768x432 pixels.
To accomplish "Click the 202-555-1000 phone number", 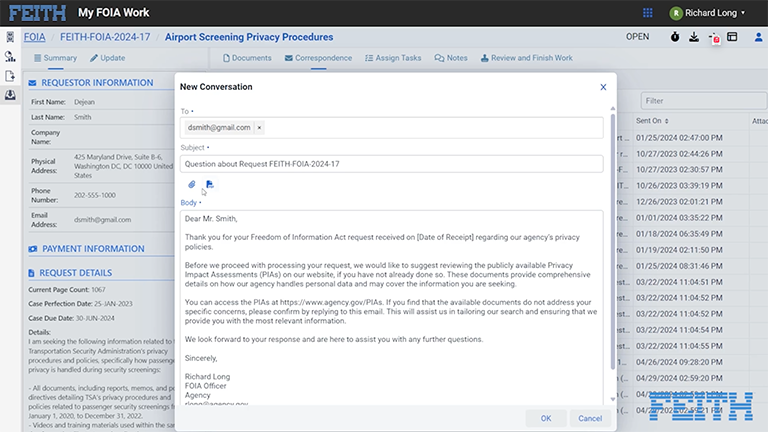I will (x=95, y=195).
